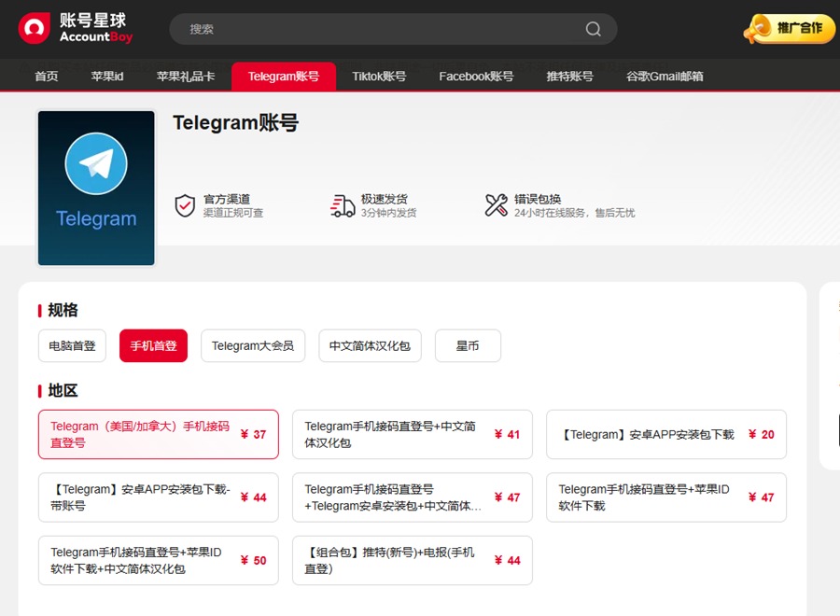Open the 苹果id tab
The width and height of the screenshot is (840, 616).
[x=107, y=76]
